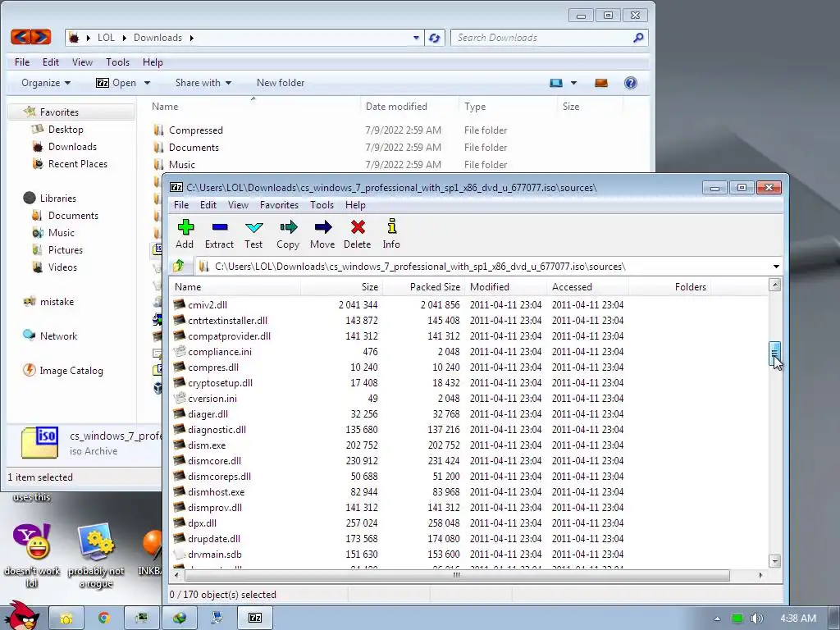The height and width of the screenshot is (630, 840).
Task: Click the Explorer search magnifier icon
Action: [x=638, y=38]
